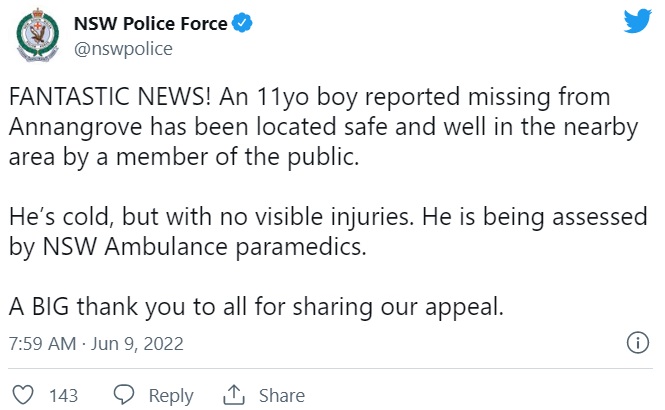This screenshot has height=410, width=665.
Task: Click the reply speech bubble icon
Action: [x=123, y=395]
